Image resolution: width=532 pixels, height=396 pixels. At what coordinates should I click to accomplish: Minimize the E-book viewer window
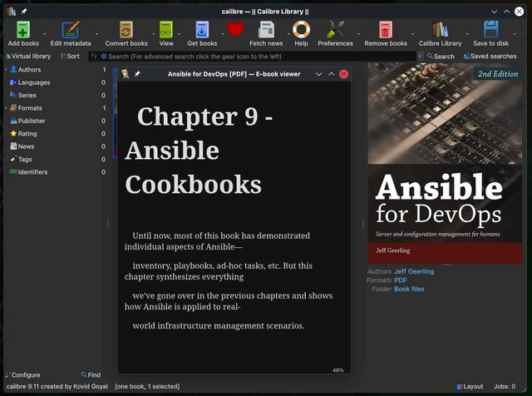click(318, 74)
